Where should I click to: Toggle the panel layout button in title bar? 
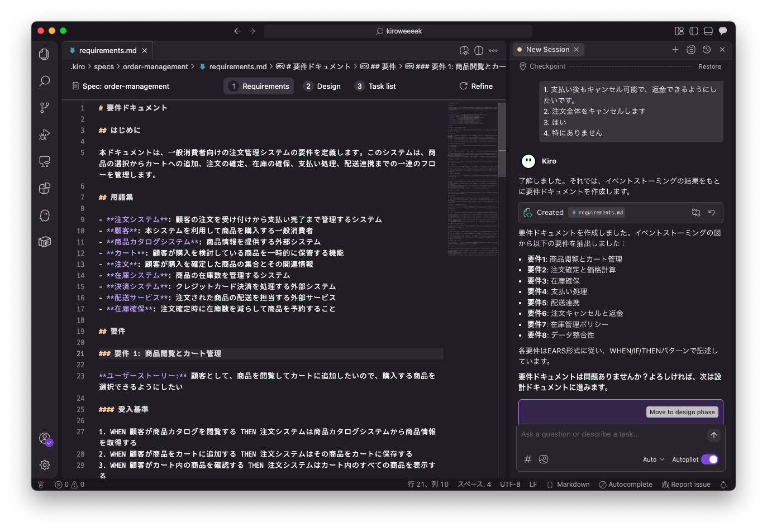(708, 31)
